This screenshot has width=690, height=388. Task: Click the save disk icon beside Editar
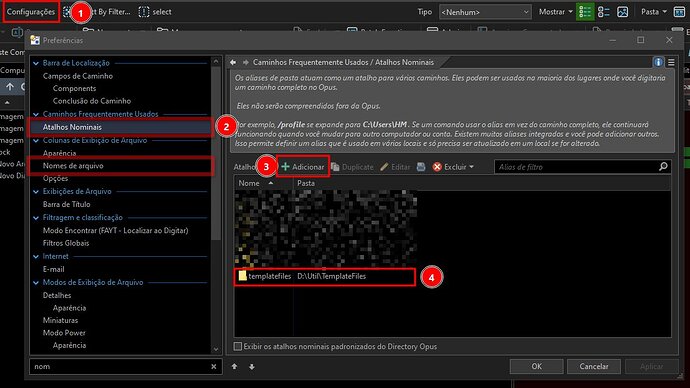[x=421, y=167]
